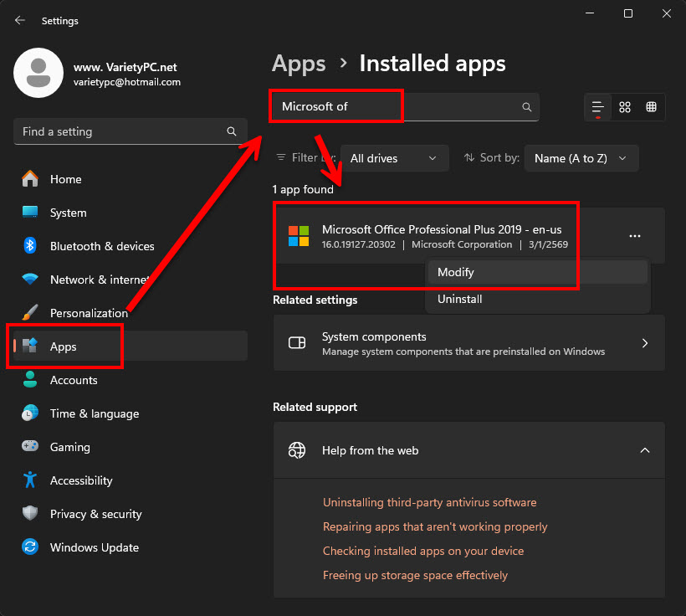This screenshot has height=616, width=686.
Task: Click the Apps icon in sidebar
Action: tap(30, 346)
